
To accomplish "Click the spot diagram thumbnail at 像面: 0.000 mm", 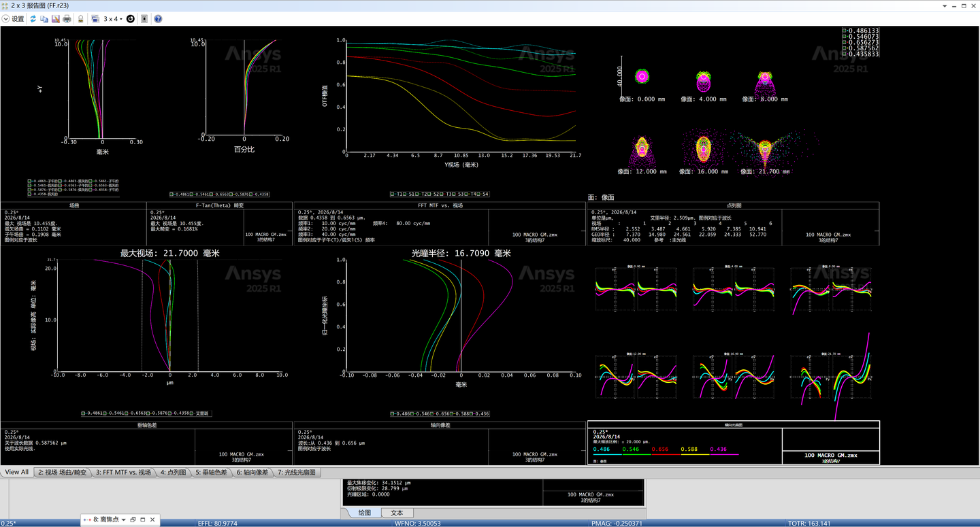I will pos(642,77).
